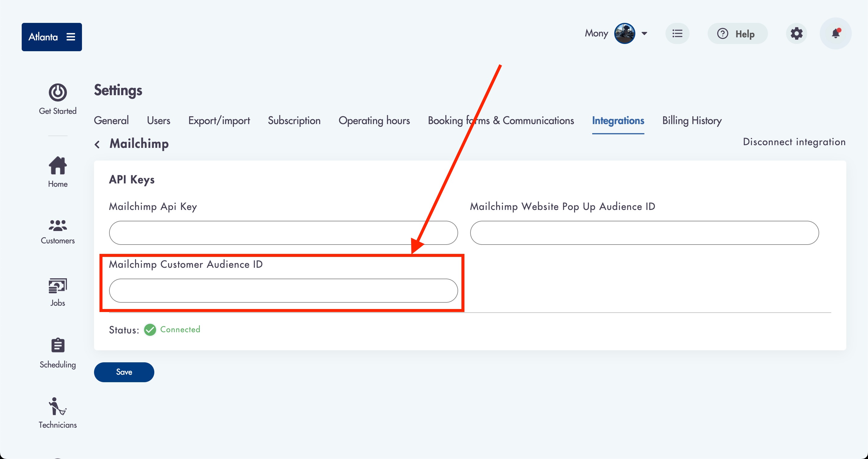Open the Jobs section icon
The image size is (868, 459).
(58, 286)
